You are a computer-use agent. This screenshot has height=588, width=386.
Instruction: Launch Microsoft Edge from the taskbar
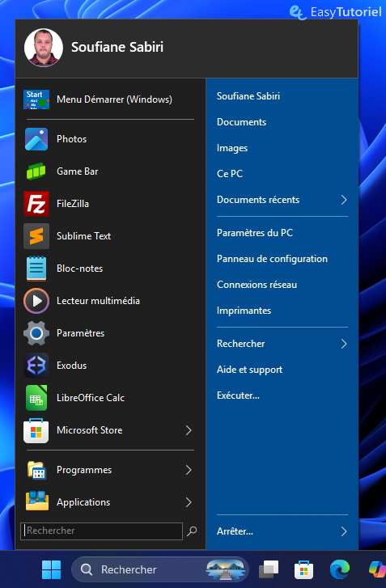(340, 569)
